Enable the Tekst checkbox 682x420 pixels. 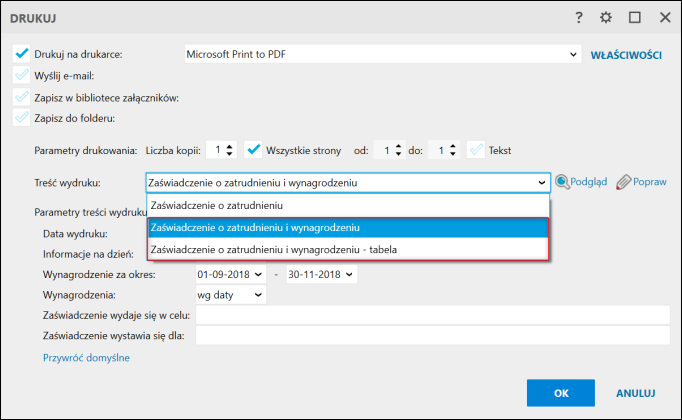(476, 150)
